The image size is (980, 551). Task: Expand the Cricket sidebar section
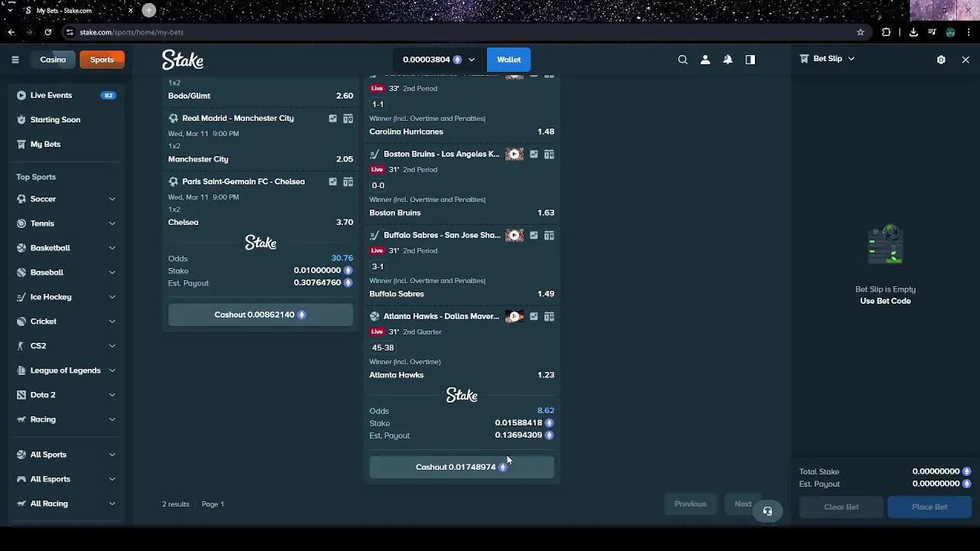(112, 321)
